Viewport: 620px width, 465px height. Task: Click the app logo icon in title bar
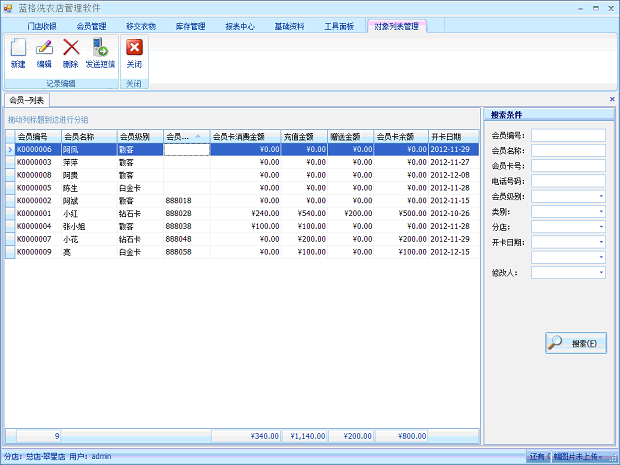(8, 8)
